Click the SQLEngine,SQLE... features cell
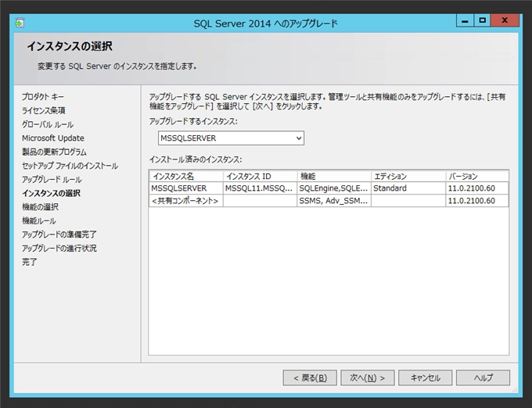 (334, 188)
